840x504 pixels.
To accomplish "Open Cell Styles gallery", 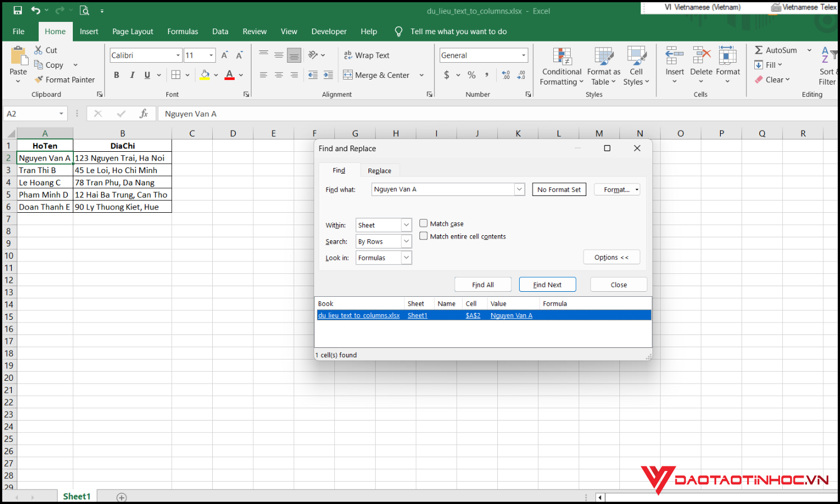I will [x=636, y=66].
